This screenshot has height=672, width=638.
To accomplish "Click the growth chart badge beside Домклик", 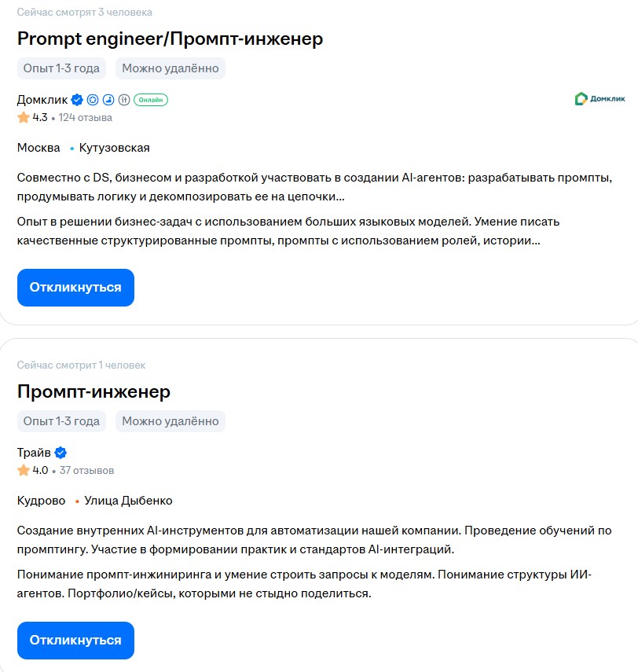I will point(108,100).
